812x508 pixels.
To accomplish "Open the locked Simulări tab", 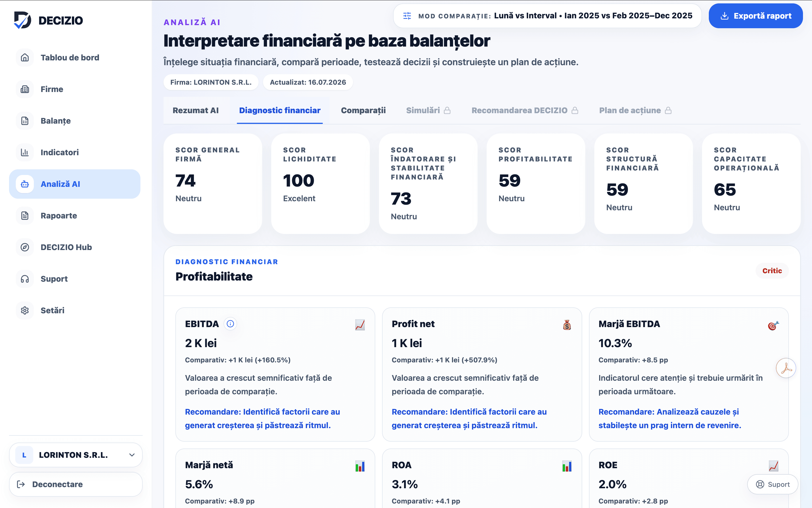I will pos(428,111).
